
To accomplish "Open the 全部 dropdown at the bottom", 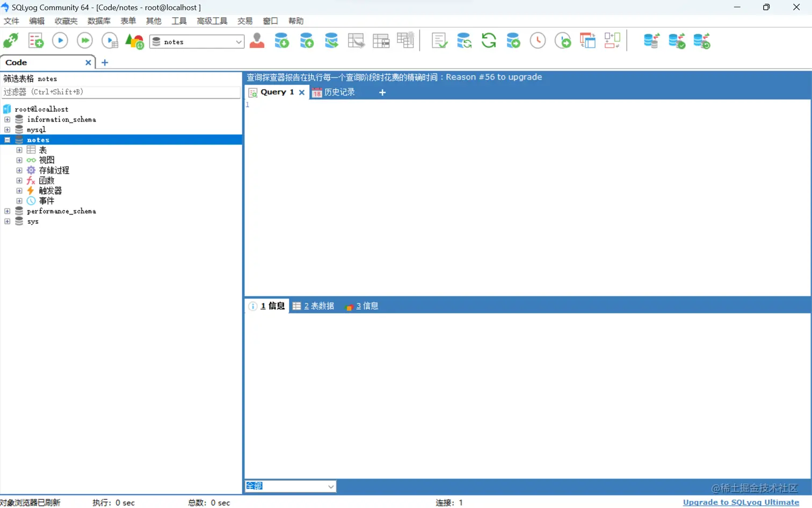I will pyautogui.click(x=291, y=486).
